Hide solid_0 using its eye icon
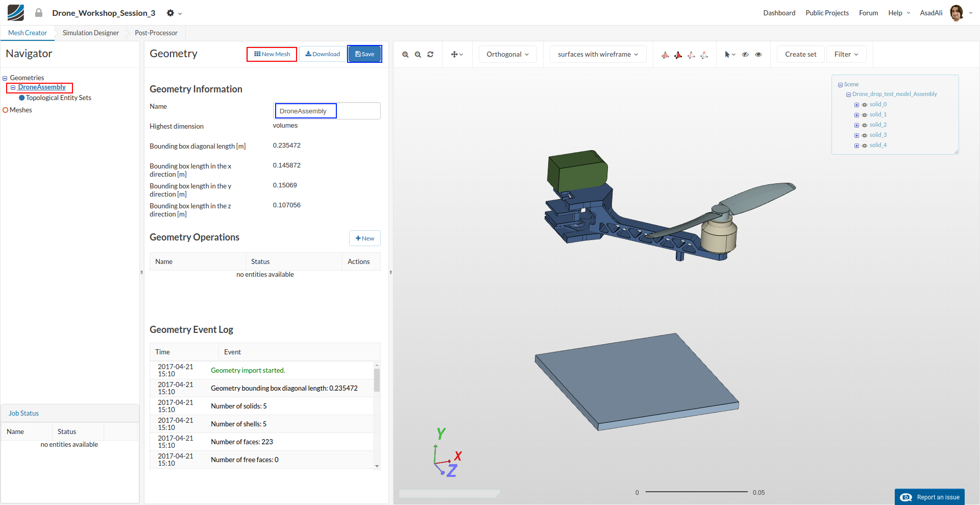 [x=865, y=105]
